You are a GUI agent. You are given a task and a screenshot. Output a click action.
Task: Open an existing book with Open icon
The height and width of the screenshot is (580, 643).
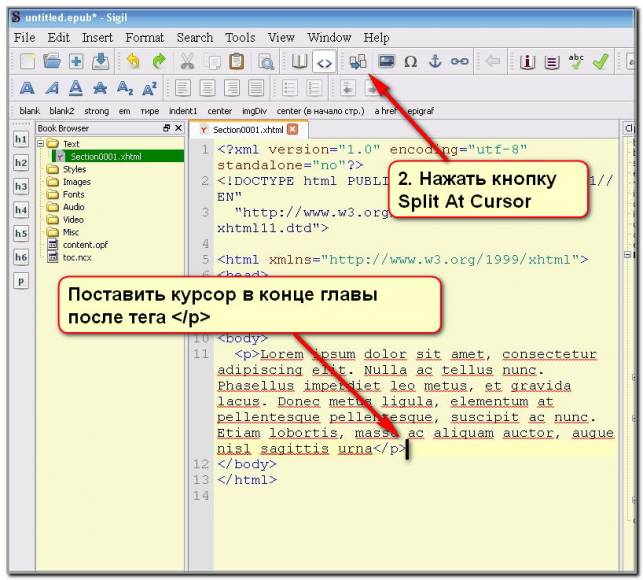coord(52,62)
